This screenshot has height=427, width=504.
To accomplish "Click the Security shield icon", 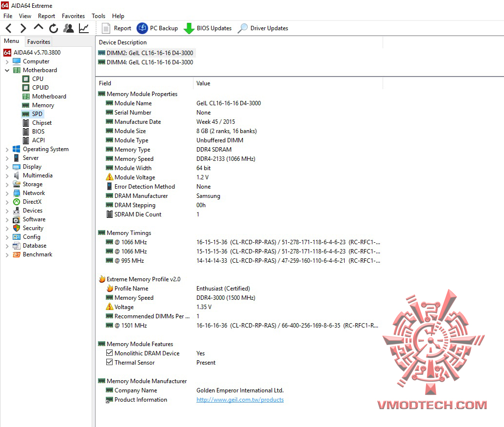I will click(17, 228).
